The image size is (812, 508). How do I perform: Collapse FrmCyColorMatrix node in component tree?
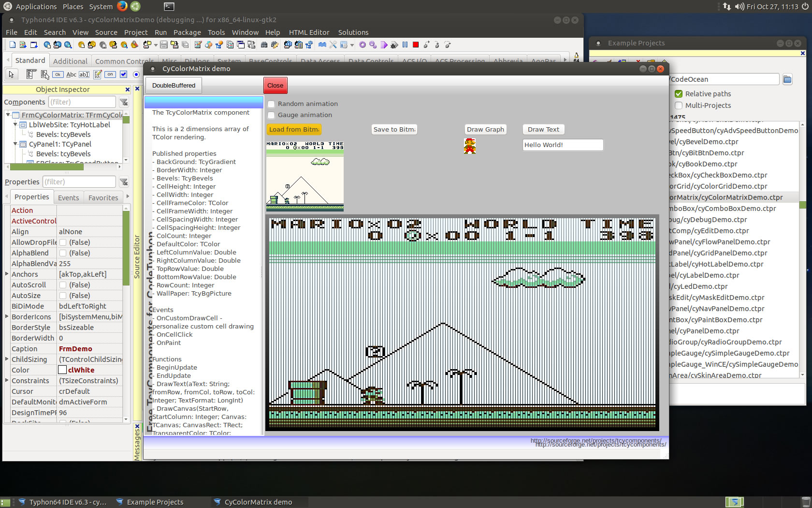pyautogui.click(x=8, y=115)
